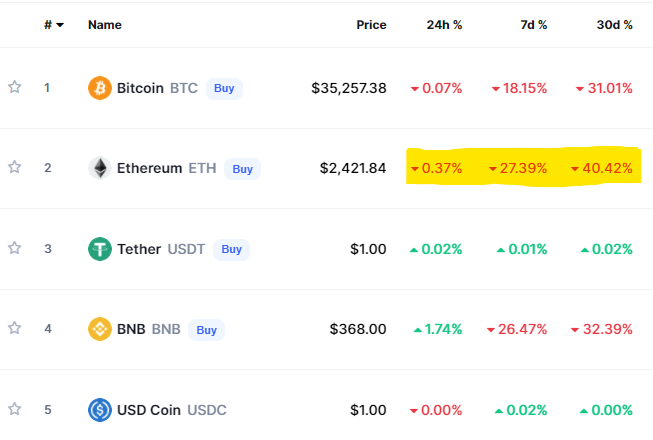The height and width of the screenshot is (440, 653).
Task: Toggle the Ethereum watchlist star
Action: pos(15,167)
